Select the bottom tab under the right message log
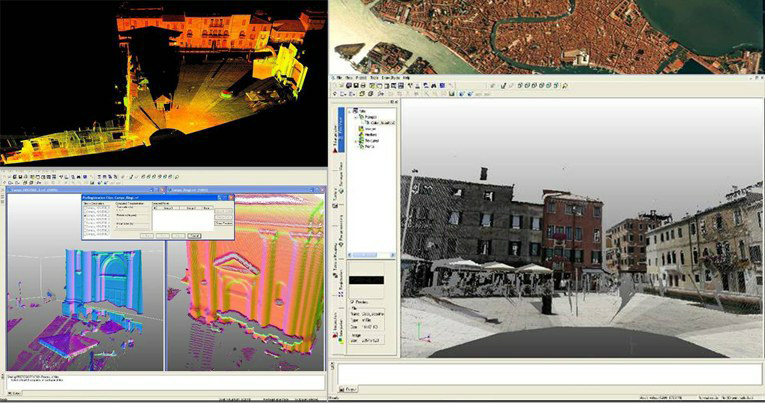Viewport: 765px width, 403px height. click(348, 389)
